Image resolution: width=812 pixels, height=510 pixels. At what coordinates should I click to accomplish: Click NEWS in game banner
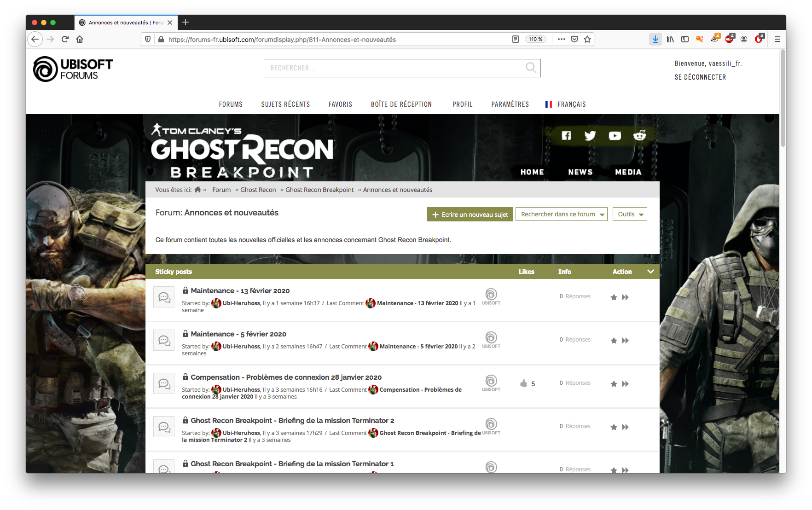pos(580,172)
